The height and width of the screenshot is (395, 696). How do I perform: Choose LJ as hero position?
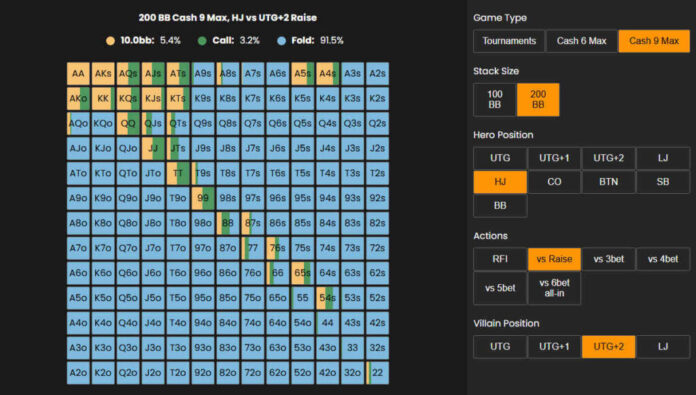pos(663,158)
